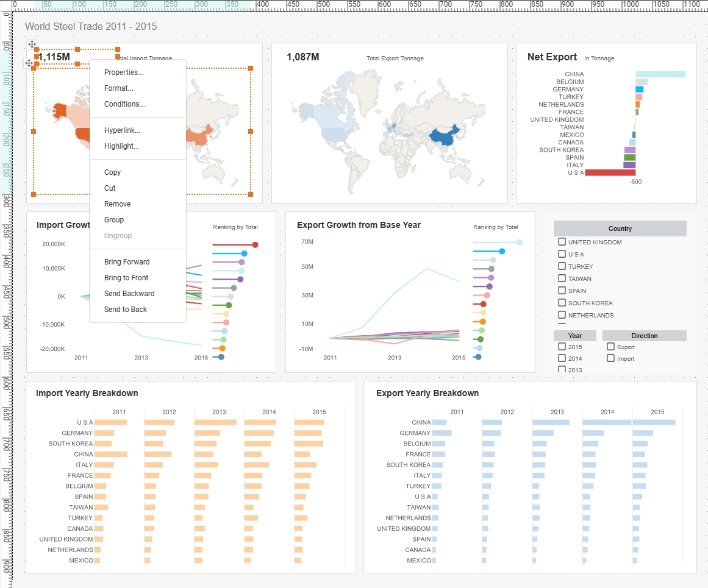This screenshot has height=588, width=708.
Task: Open Properties from the context menu
Action: point(124,72)
